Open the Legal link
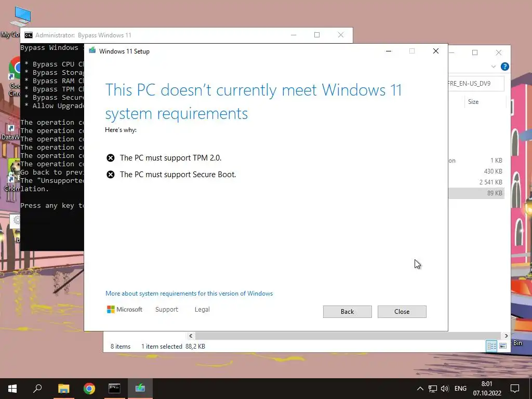Image resolution: width=532 pixels, height=399 pixels. click(202, 310)
